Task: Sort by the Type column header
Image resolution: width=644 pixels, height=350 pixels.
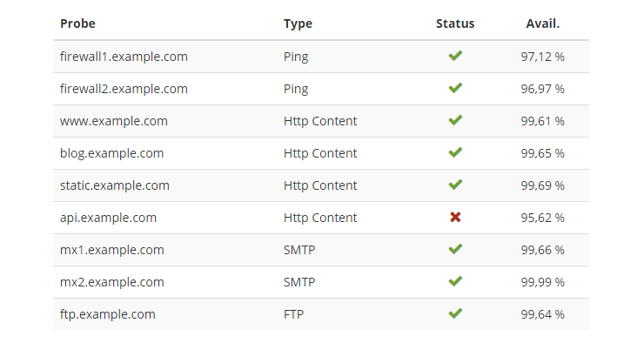Action: [298, 24]
